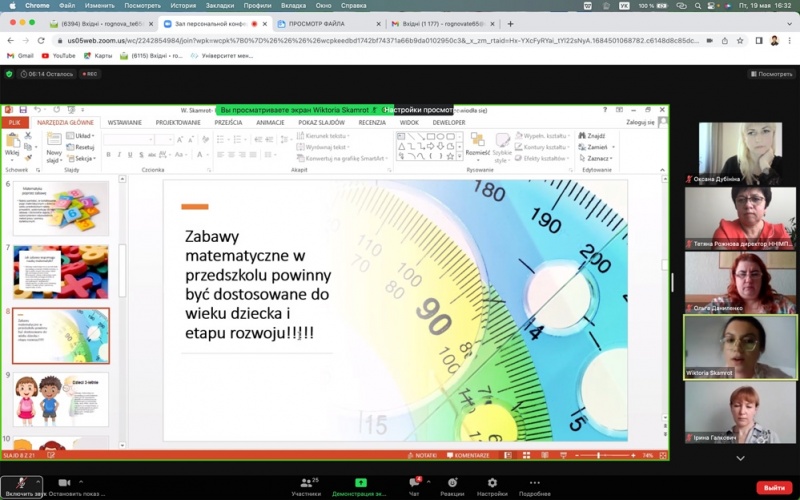Click the green encryption shield icon
Screen dimensions: 800x500
pos(10,74)
